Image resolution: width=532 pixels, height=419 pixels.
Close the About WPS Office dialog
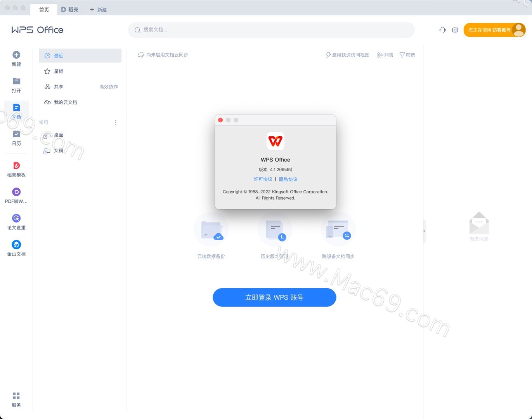tap(220, 120)
